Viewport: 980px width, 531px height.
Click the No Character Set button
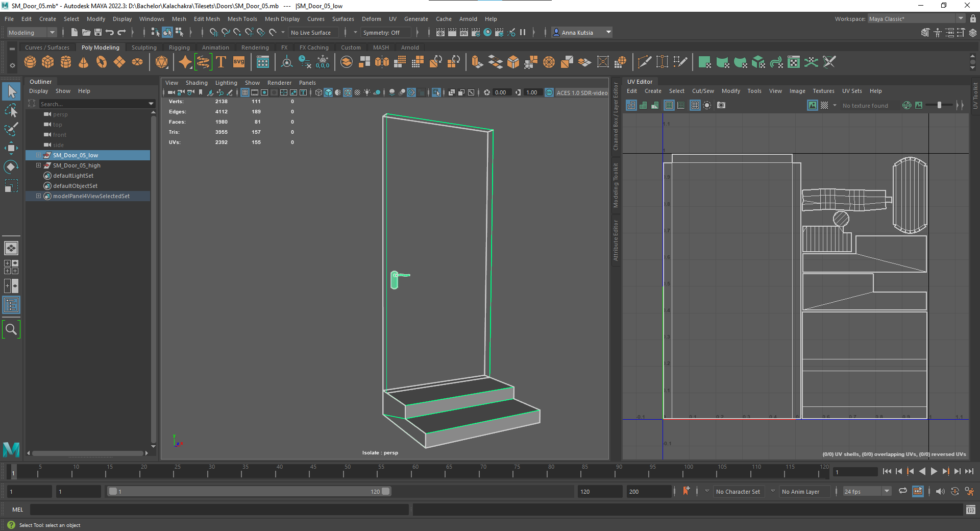click(738, 491)
